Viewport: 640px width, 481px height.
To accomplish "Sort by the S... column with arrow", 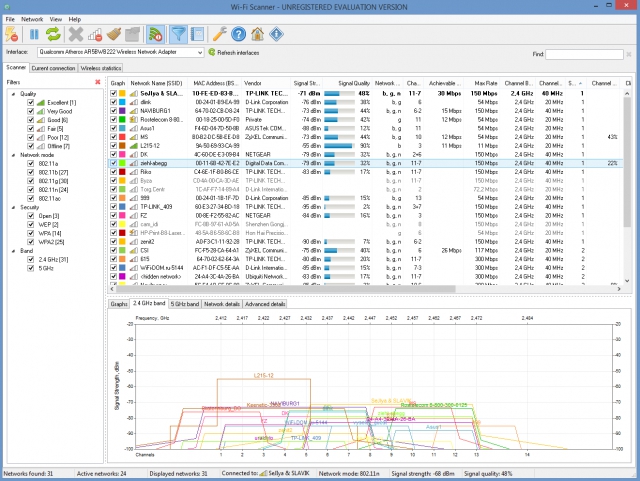I will (x=576, y=83).
